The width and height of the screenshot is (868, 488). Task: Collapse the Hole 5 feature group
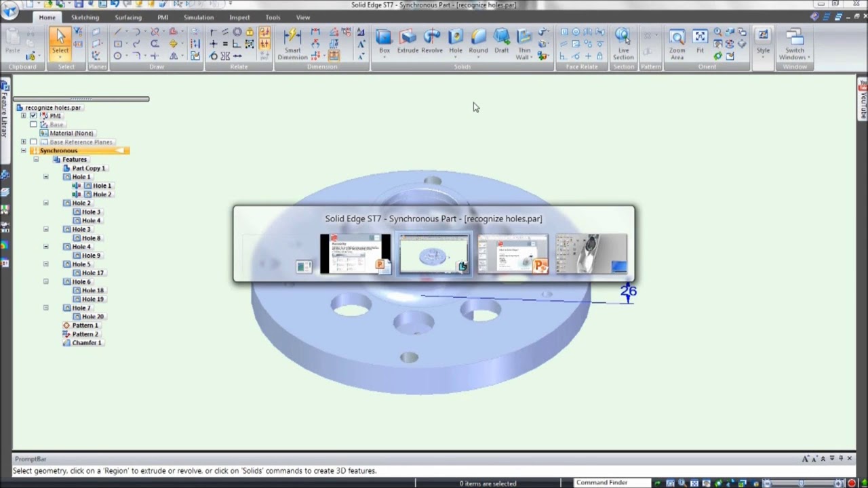tap(46, 264)
